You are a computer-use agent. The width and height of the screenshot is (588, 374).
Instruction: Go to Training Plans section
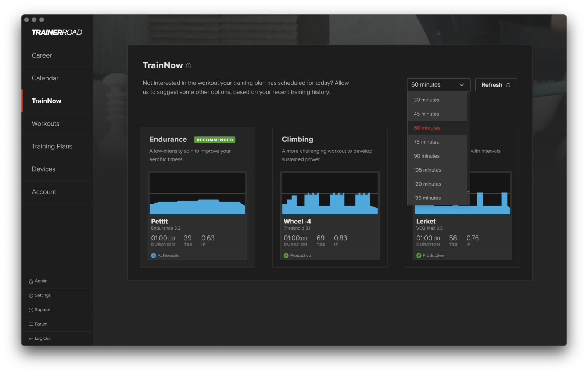pos(52,147)
